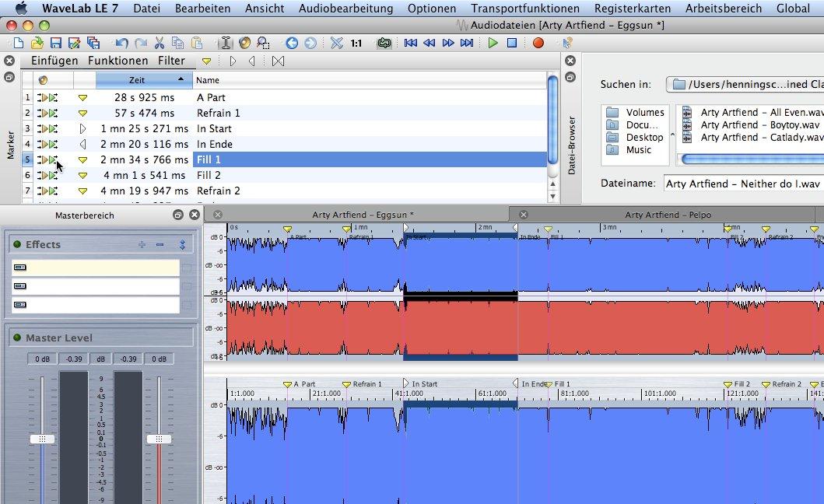Select the 'In Start' marker name
The image size is (824, 504).
point(214,129)
